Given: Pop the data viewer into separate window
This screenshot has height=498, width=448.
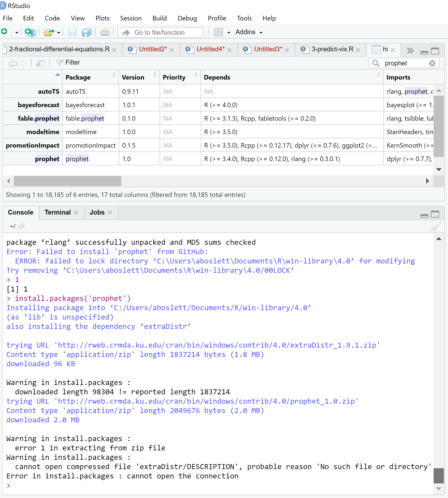Looking at the screenshot, I should [x=40, y=63].
